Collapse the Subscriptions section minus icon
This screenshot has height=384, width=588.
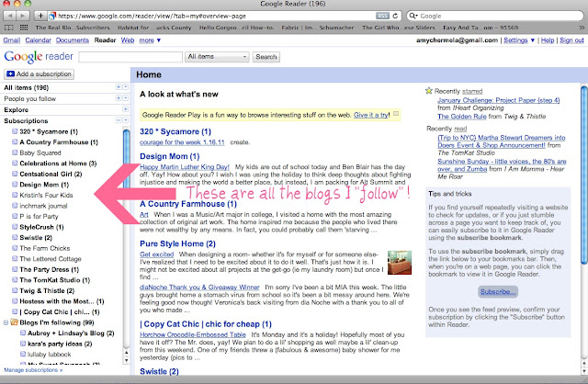119,120
